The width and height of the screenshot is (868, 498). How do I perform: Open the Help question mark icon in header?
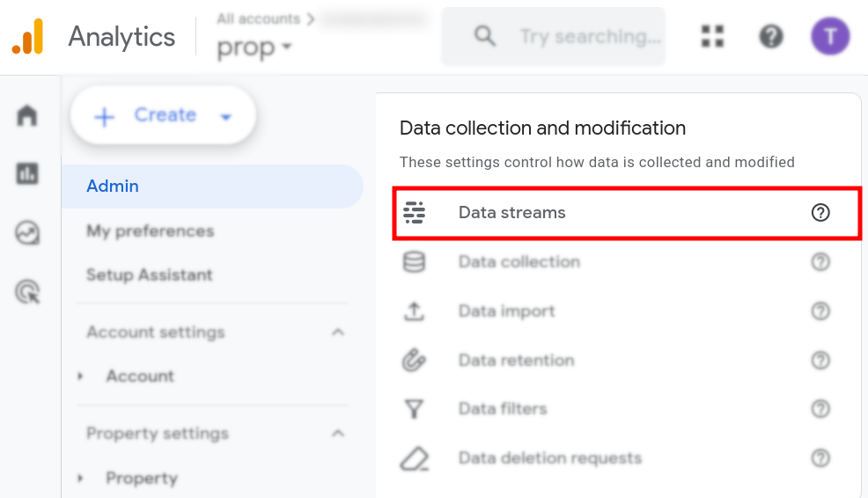(771, 36)
